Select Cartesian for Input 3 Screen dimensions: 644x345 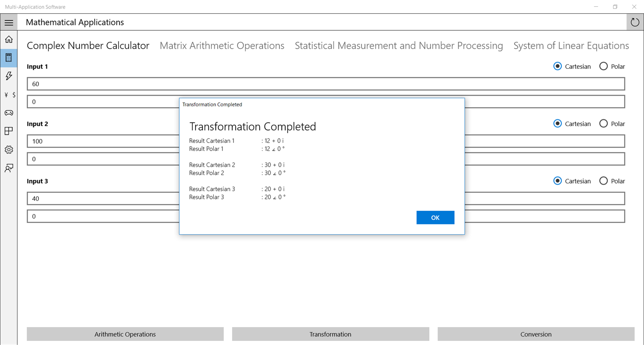(572, 181)
